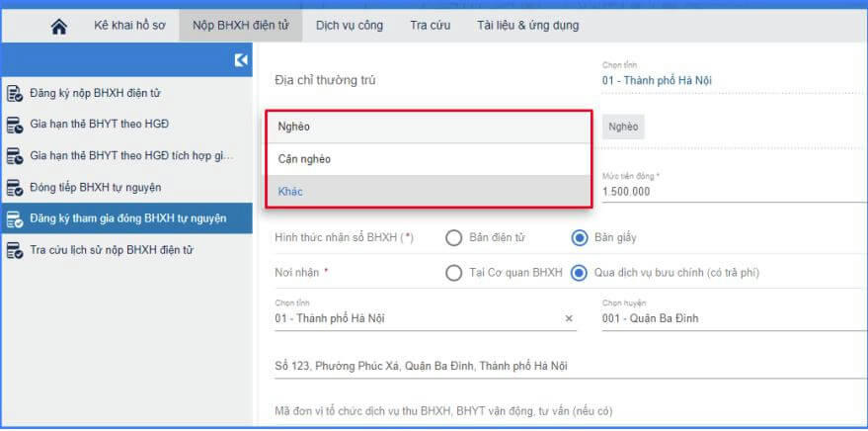This screenshot has height=431, width=868.
Task: Go to the home page icon
Action: coord(58,27)
